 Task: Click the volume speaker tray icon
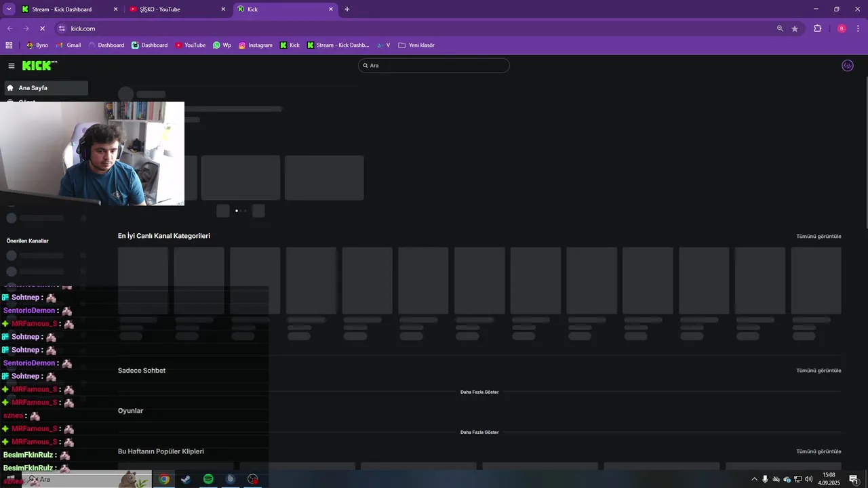point(808,479)
